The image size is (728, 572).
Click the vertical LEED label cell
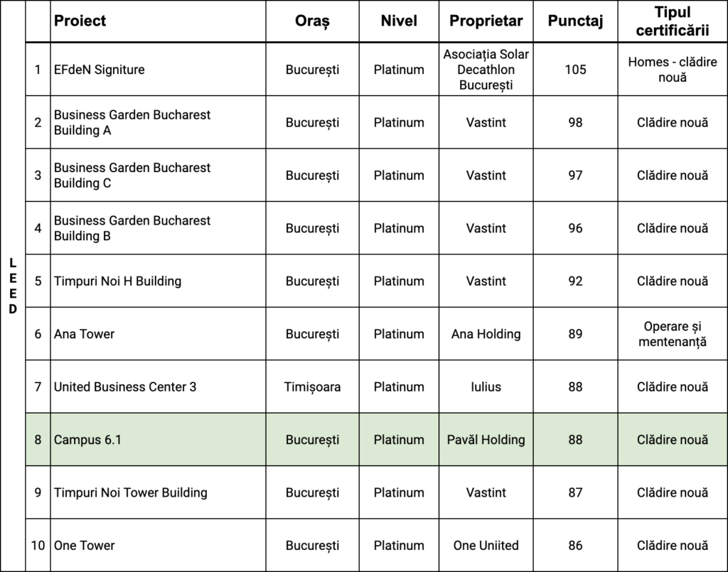[x=13, y=286]
